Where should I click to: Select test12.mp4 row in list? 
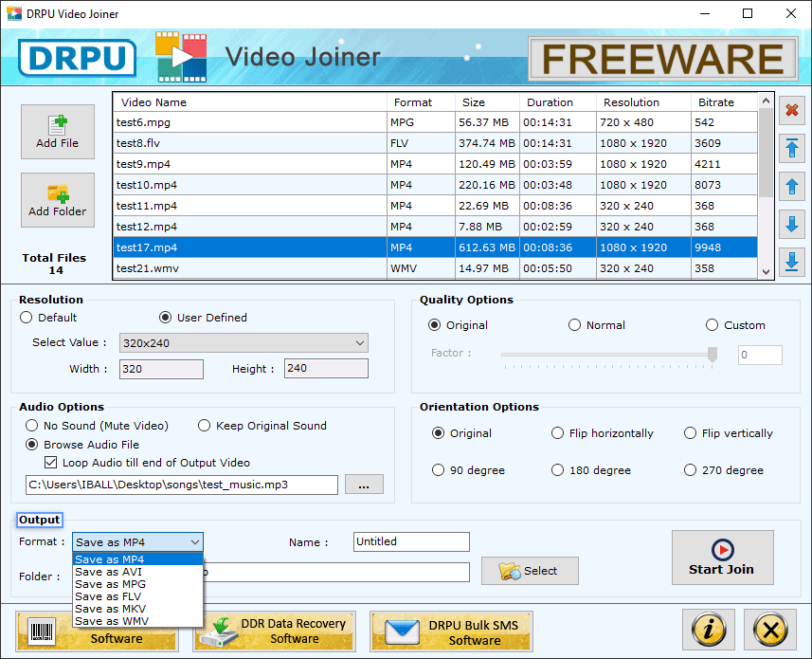(x=435, y=227)
